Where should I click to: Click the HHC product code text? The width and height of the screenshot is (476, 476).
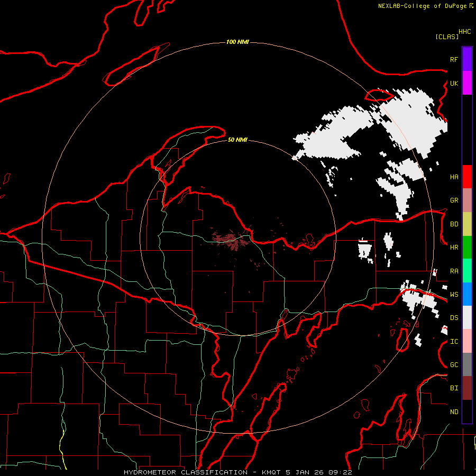click(465, 32)
